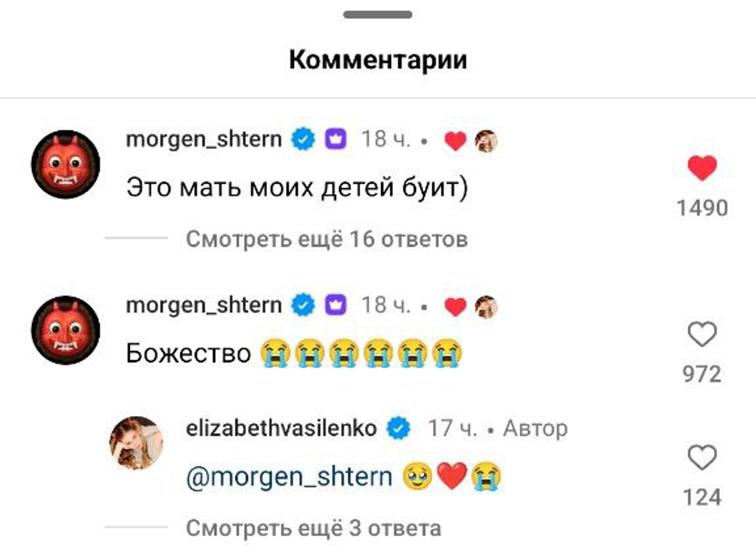Open morgen_shtern avatar on "Божество" comment
756x554 pixels.
pos(66,330)
